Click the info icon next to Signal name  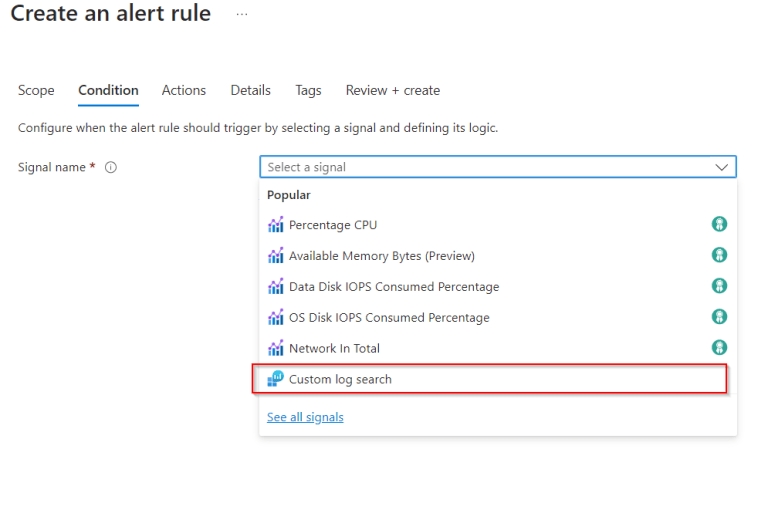[x=111, y=167]
